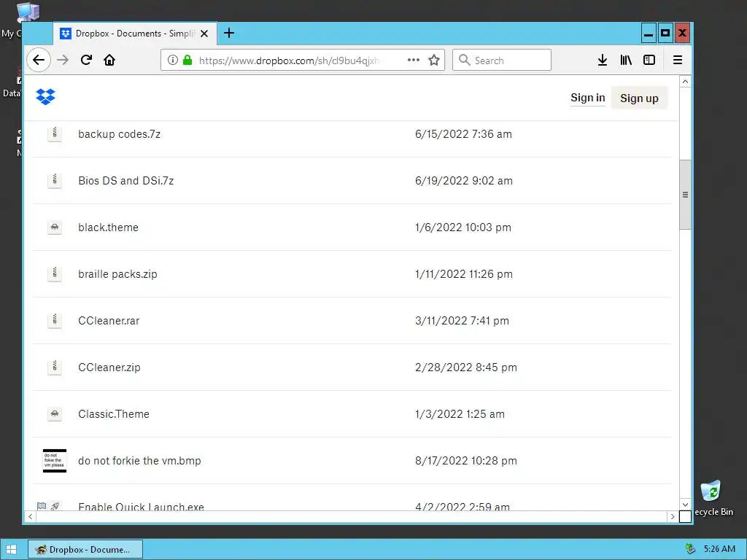Screen dimensions: 747x560
Task: Click the forward navigation arrow
Action: point(63,60)
